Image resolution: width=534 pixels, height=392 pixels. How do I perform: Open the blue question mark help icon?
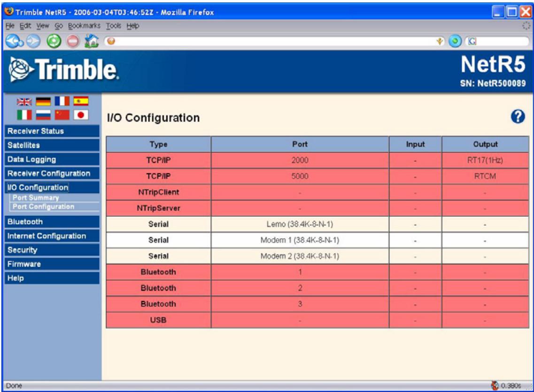pyautogui.click(x=518, y=117)
